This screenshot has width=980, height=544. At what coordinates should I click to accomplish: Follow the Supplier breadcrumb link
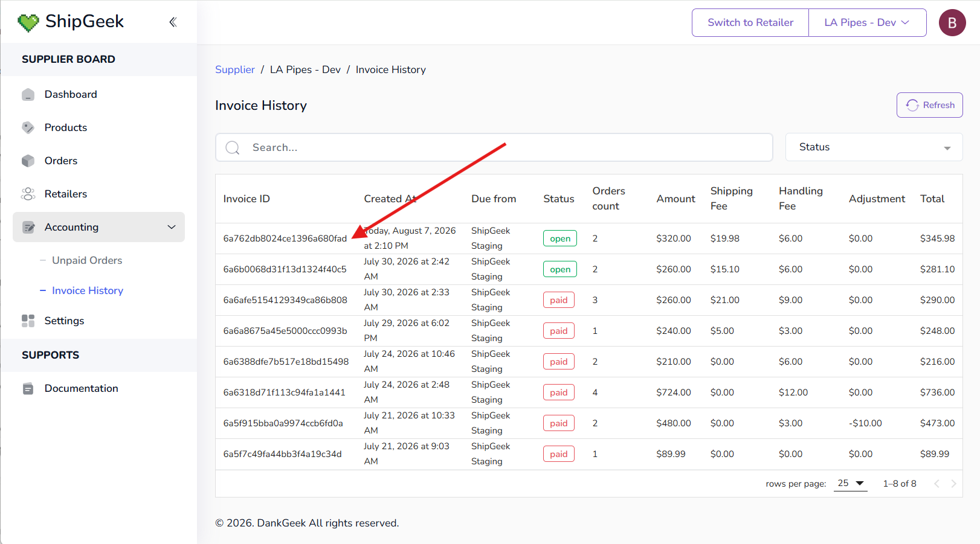[x=235, y=69]
